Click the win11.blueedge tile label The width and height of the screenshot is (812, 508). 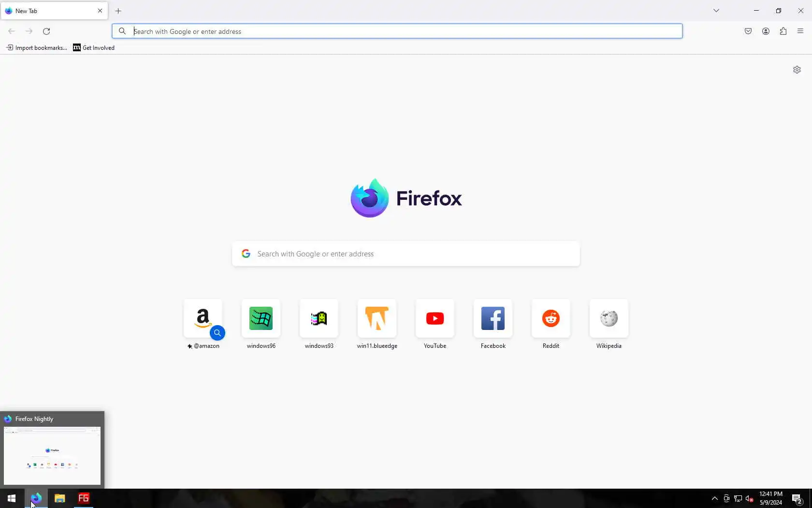(377, 346)
